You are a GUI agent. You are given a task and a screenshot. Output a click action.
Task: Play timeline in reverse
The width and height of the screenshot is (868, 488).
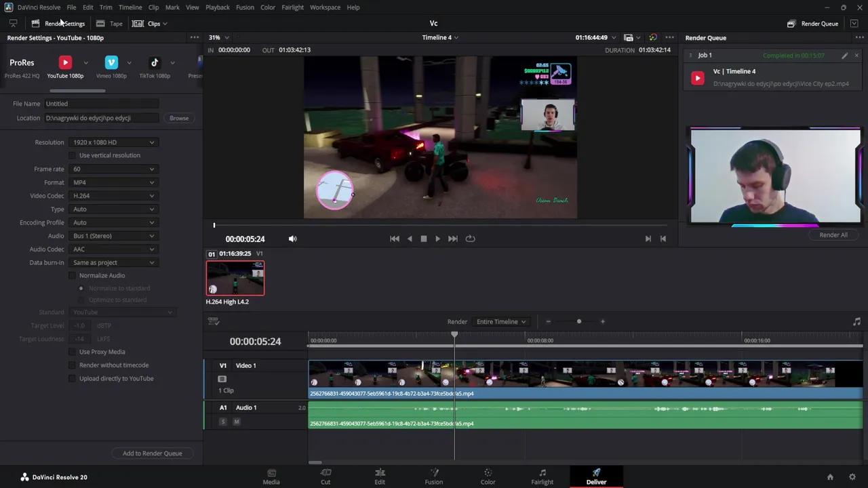point(410,239)
